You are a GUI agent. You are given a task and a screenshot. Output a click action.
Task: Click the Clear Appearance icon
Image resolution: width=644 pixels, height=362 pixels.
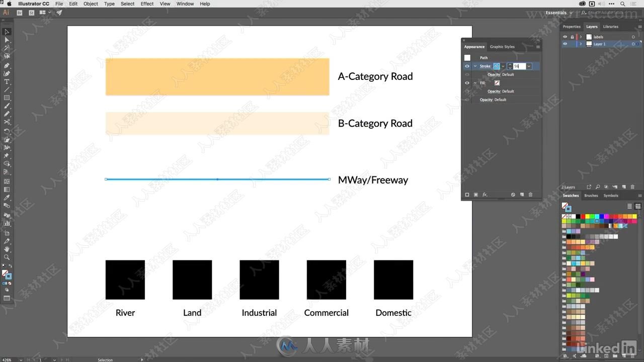click(x=513, y=195)
